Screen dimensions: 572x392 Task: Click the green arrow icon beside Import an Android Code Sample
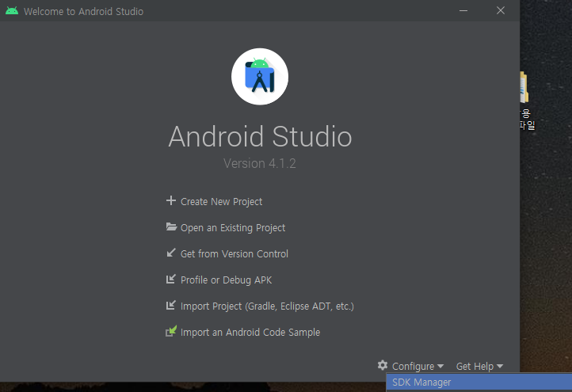click(171, 331)
